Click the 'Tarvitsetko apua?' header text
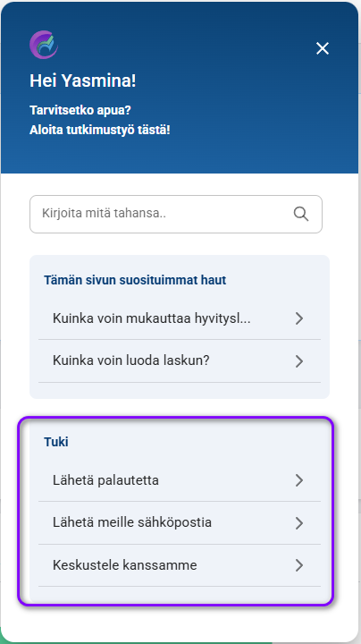The image size is (361, 644). coord(80,110)
